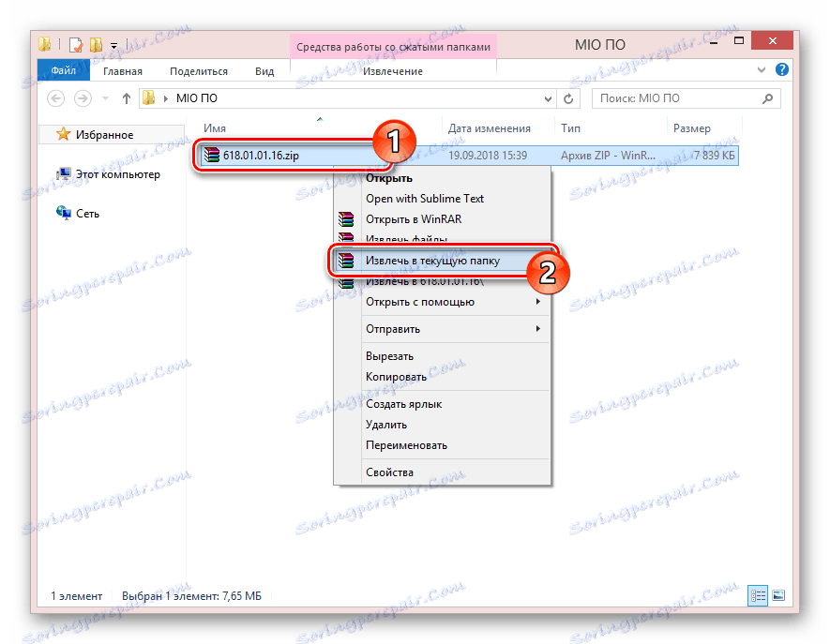Sort by Дата изменения column header

pyautogui.click(x=490, y=128)
